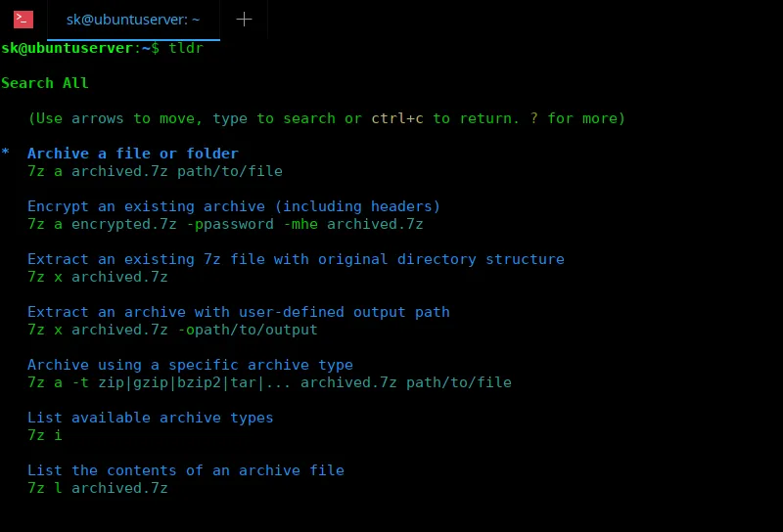Viewport: 783px width, 532px height.
Task: Click the ctrl+c hint text
Action: tap(397, 118)
